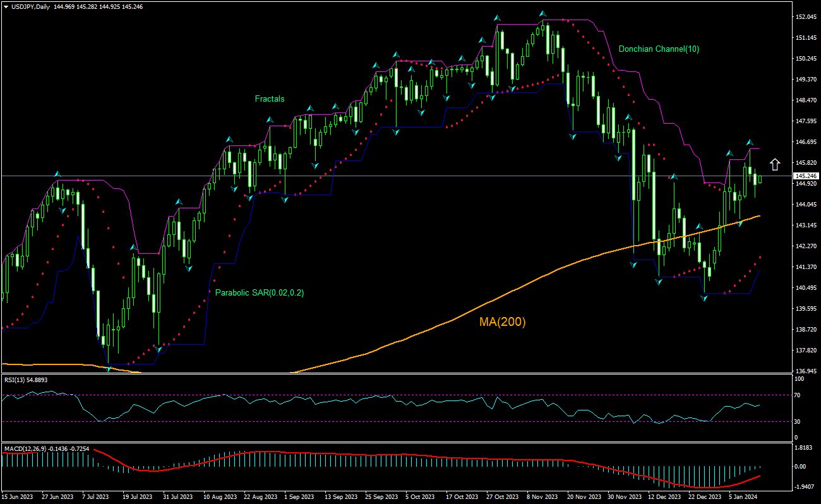Click the RSI 70 level label
Image resolution: width=821 pixels, height=504 pixels.
click(x=799, y=395)
